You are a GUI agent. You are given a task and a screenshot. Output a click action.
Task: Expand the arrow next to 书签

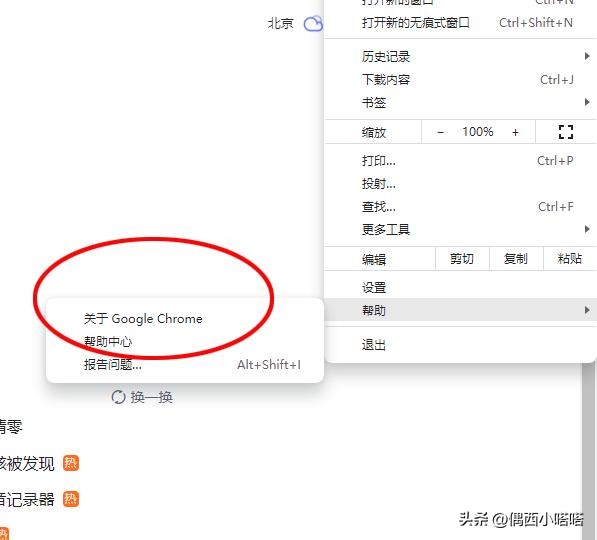click(587, 102)
